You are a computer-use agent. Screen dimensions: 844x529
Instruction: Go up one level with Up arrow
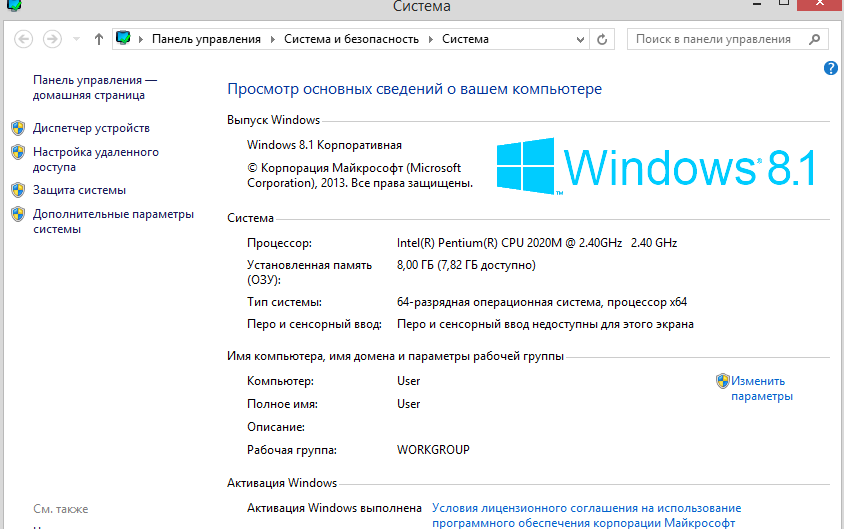click(x=99, y=39)
